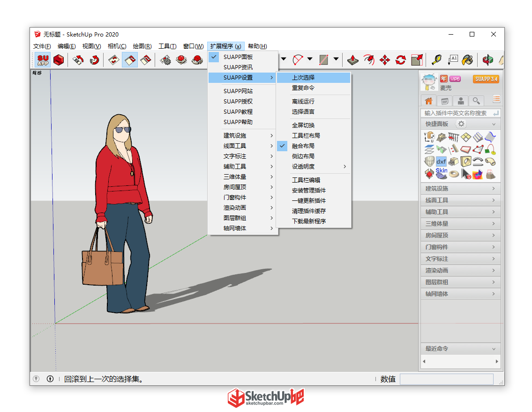Click the info circle status icon
The width and height of the screenshot is (532, 412).
click(50, 379)
